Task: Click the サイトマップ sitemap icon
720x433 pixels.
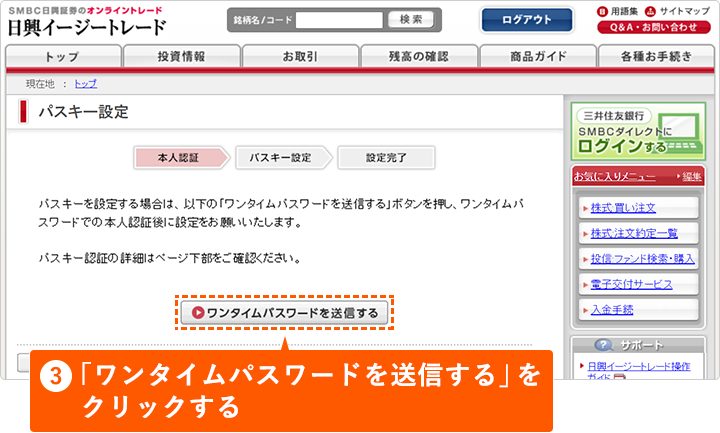Action: pyautogui.click(x=650, y=11)
